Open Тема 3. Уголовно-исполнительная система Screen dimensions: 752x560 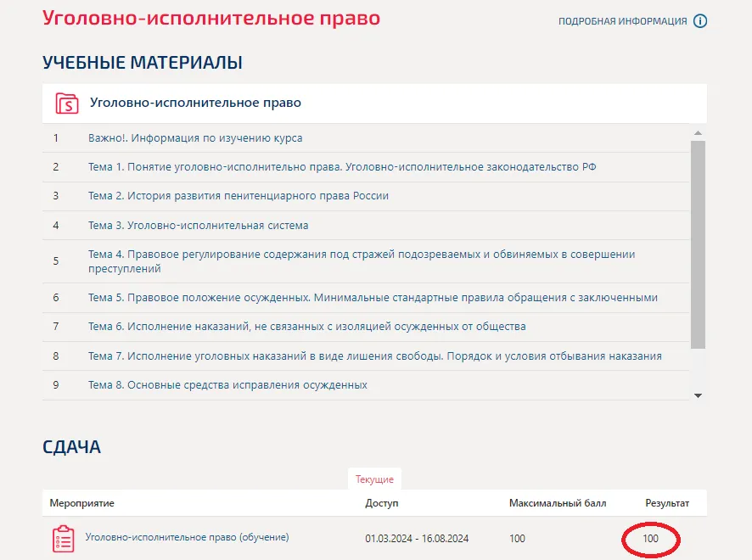(198, 226)
